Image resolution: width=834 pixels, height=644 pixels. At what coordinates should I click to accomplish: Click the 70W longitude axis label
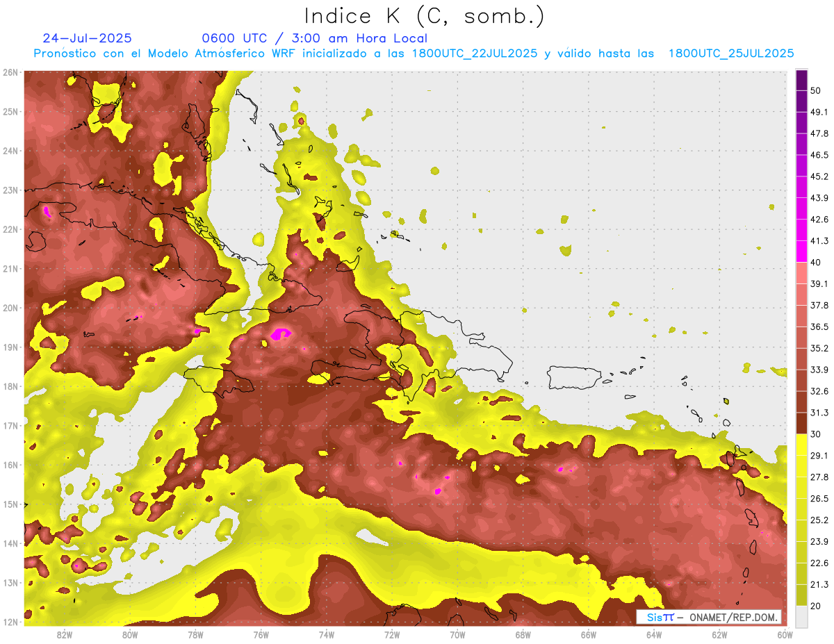click(x=457, y=634)
